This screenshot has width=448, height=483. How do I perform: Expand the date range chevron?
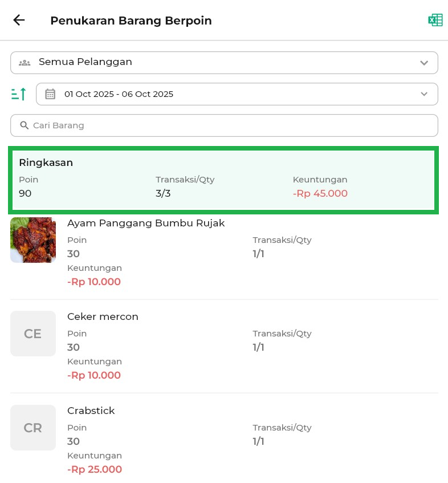pyautogui.click(x=423, y=94)
